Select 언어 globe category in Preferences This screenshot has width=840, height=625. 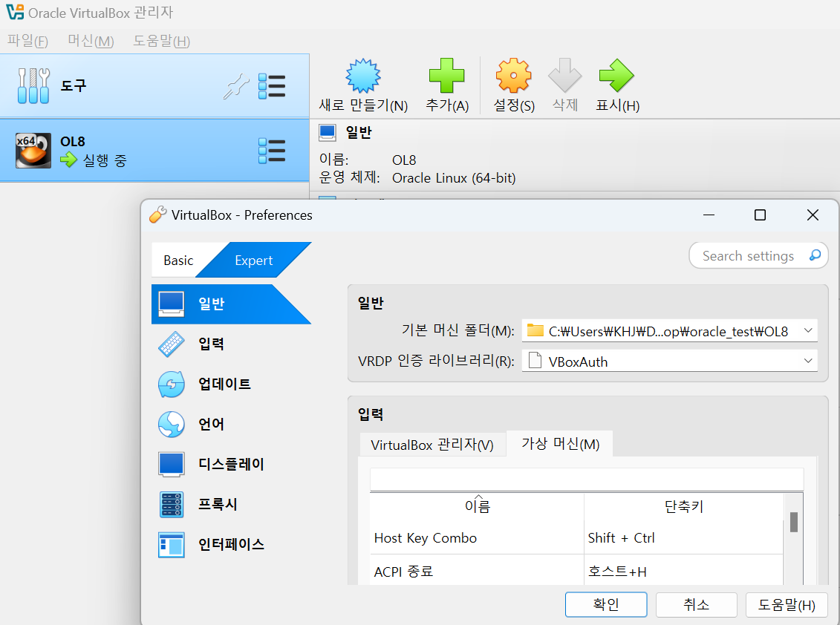click(232, 424)
